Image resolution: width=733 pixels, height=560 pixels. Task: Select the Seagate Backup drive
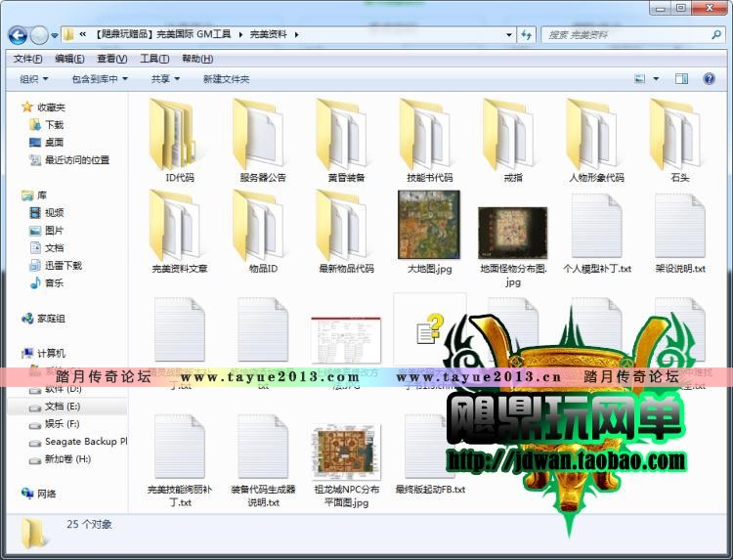click(77, 442)
